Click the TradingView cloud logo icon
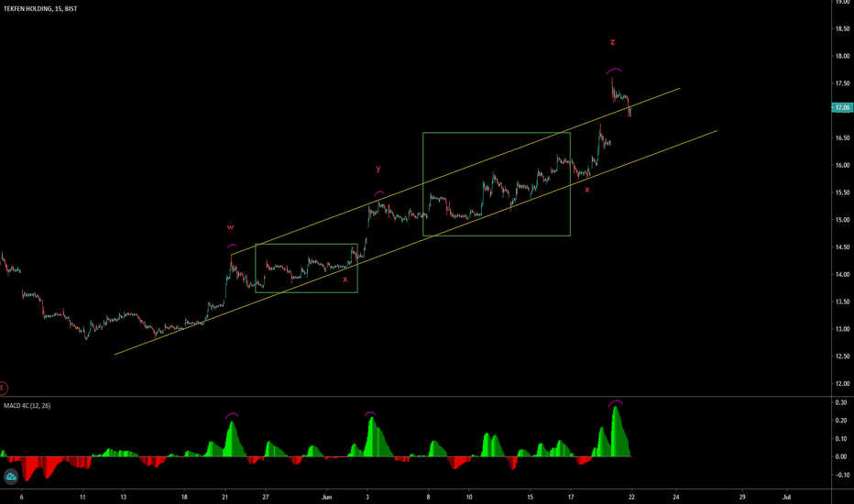Viewport: 854px width, 504px height. click(x=11, y=477)
